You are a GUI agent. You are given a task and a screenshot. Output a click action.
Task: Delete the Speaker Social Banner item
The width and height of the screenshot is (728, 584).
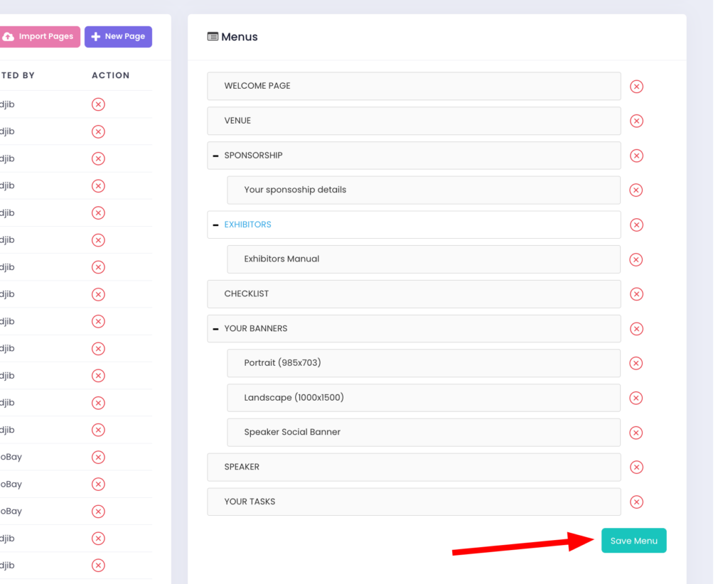pyautogui.click(x=636, y=433)
